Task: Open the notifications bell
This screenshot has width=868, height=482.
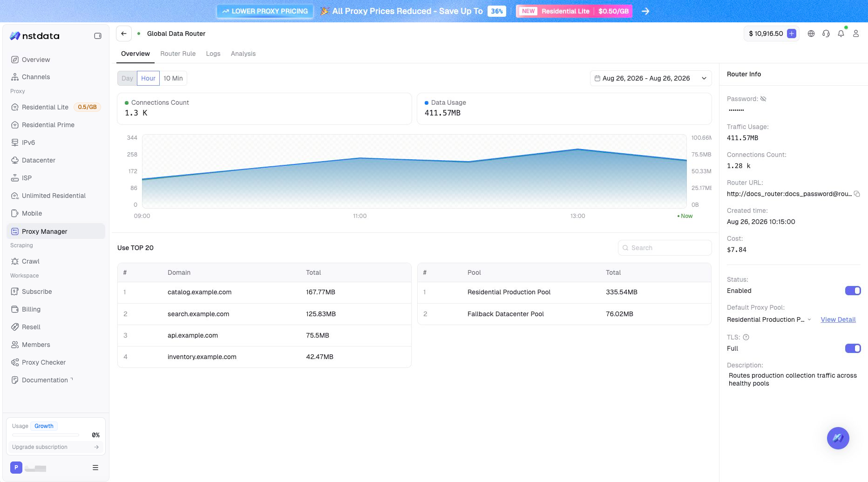Action: pyautogui.click(x=841, y=34)
